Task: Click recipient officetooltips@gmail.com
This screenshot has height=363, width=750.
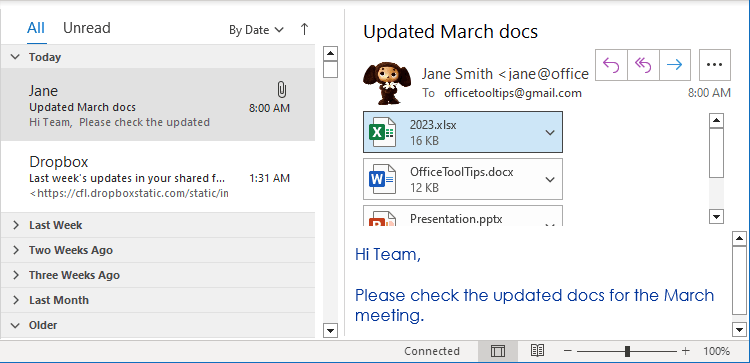Action: [x=513, y=93]
